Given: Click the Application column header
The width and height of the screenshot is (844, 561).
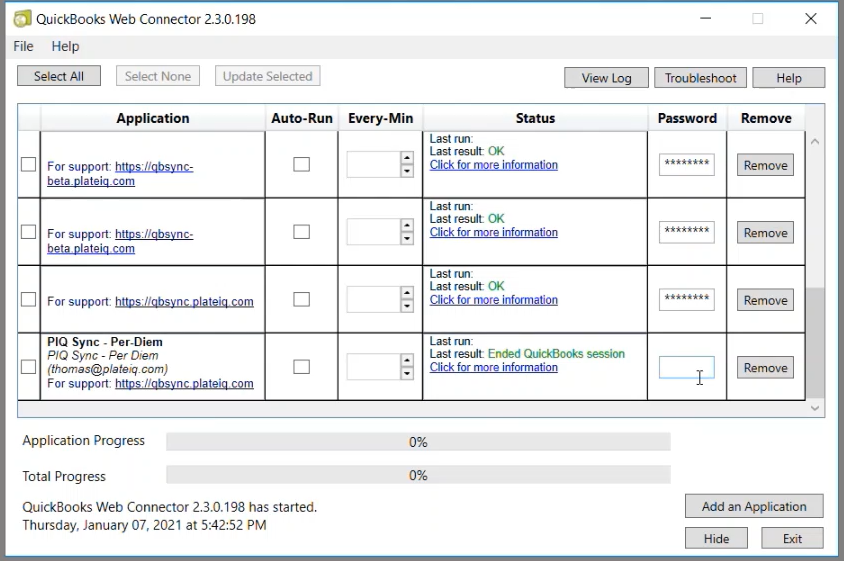Looking at the screenshot, I should (x=152, y=118).
